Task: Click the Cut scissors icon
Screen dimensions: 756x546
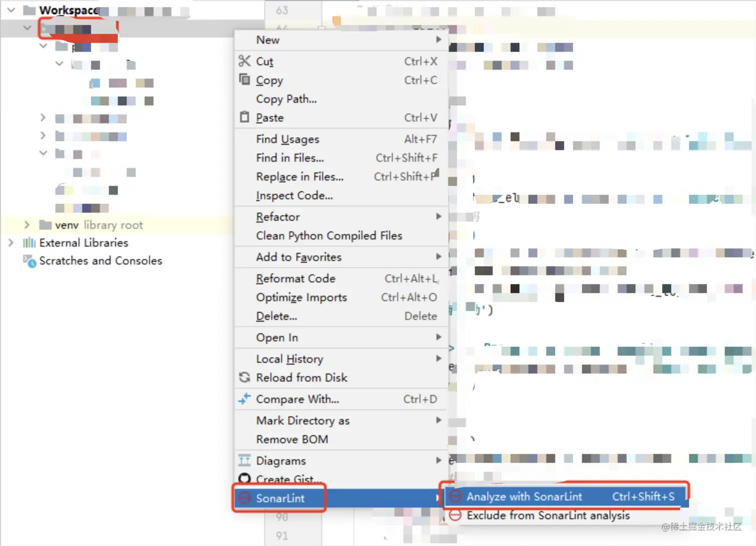Action: click(x=244, y=61)
